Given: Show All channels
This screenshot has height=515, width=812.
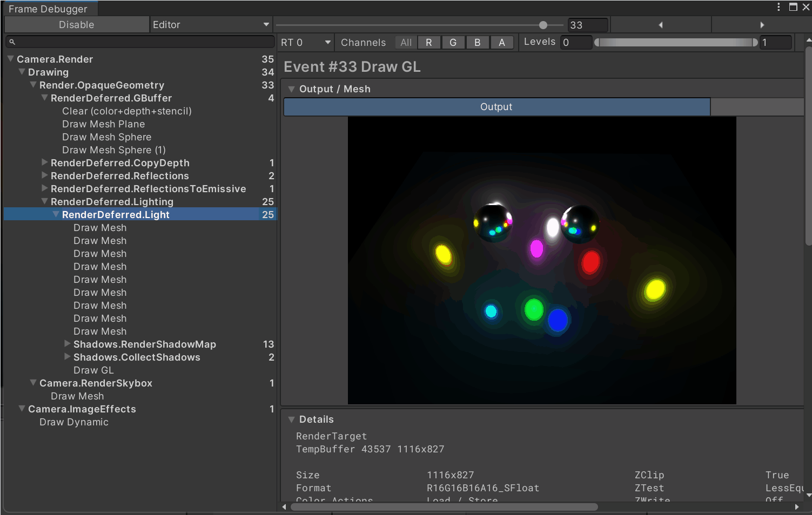Looking at the screenshot, I should pyautogui.click(x=406, y=43).
